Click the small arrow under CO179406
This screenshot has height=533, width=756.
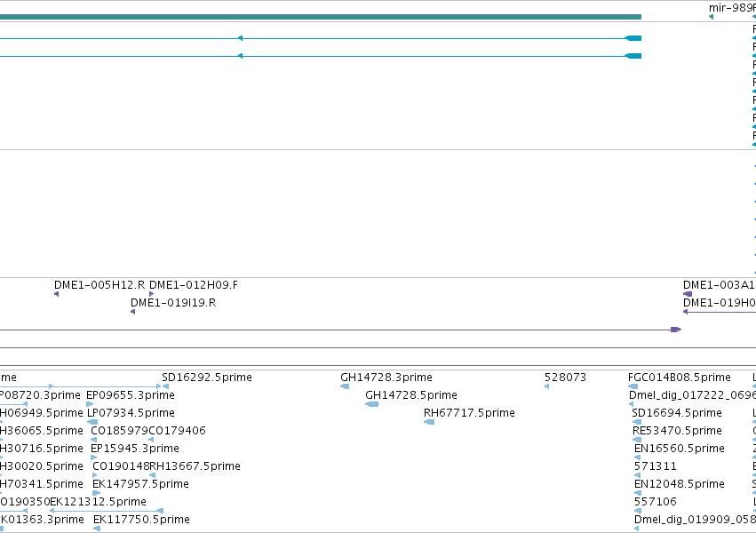[x=151, y=440]
